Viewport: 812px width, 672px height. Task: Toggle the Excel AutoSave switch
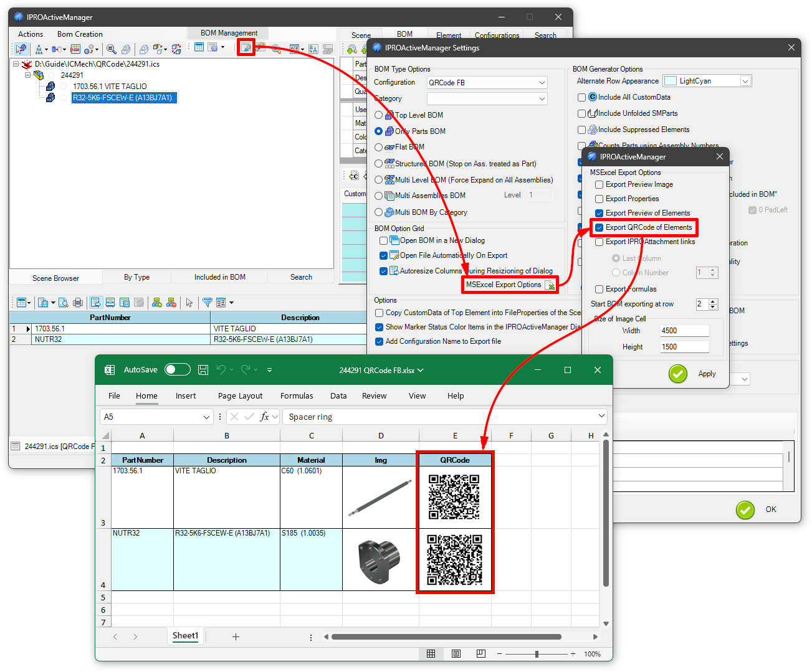click(177, 370)
